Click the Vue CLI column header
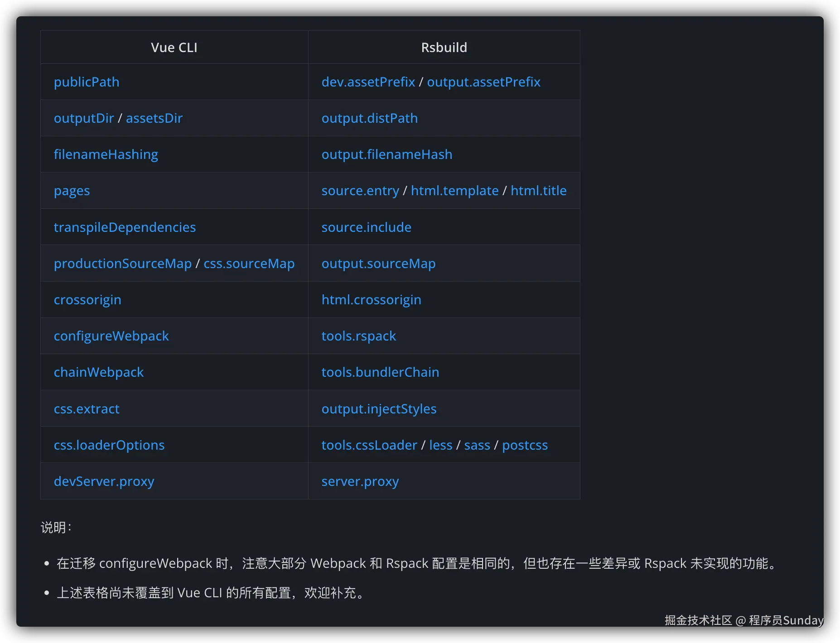 [174, 48]
